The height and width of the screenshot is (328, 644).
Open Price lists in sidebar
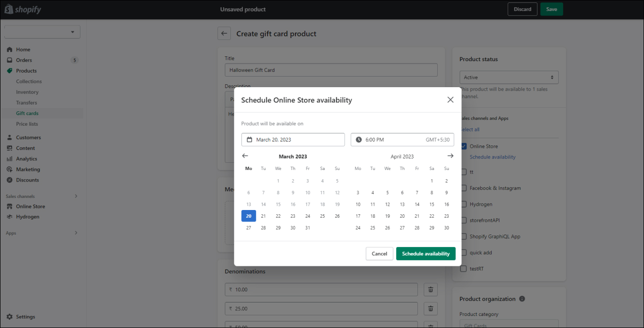pyautogui.click(x=27, y=124)
